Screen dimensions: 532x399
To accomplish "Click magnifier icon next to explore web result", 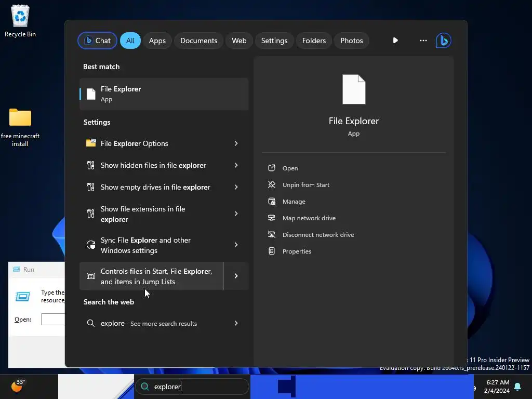I will point(90,323).
